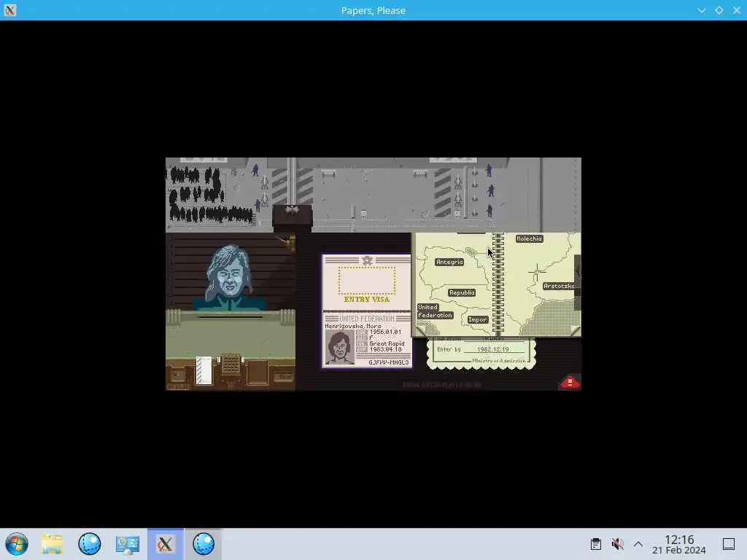747x560 pixels.
Task: Select Impor on the rulebook map
Action: point(477,319)
